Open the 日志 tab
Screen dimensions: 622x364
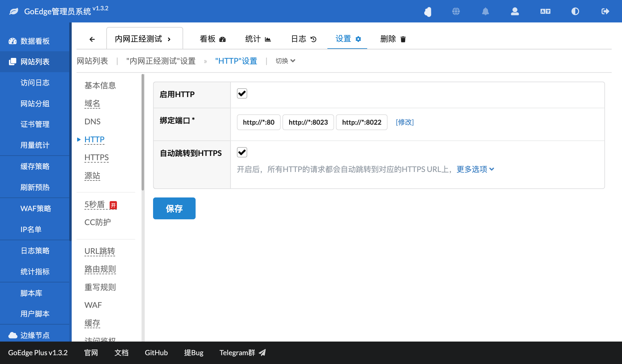point(304,39)
